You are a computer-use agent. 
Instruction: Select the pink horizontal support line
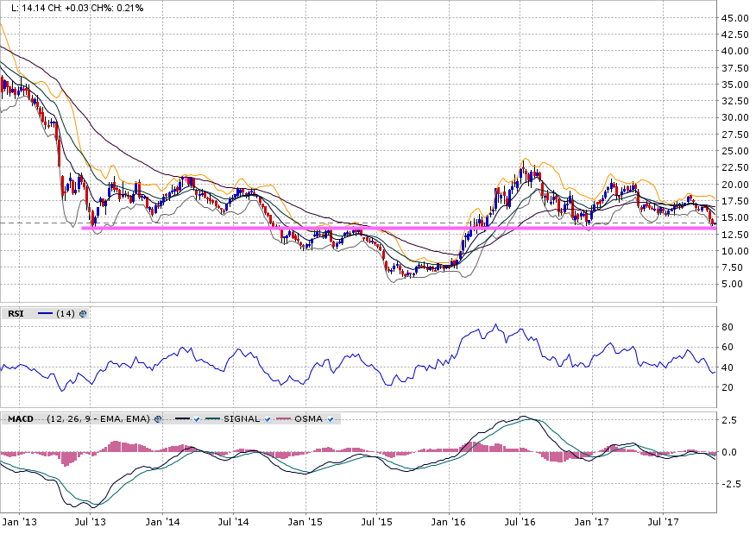point(345,228)
